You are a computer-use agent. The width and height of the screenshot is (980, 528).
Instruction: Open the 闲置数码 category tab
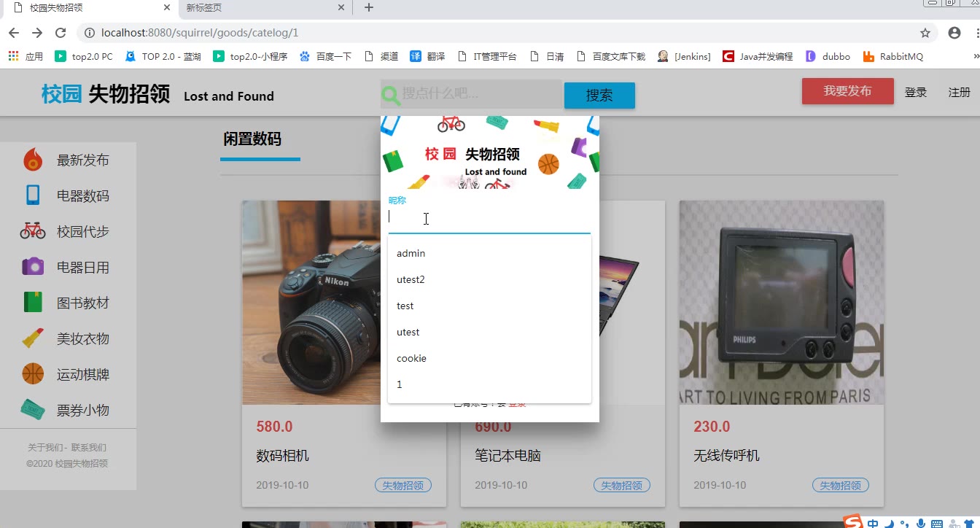[252, 139]
